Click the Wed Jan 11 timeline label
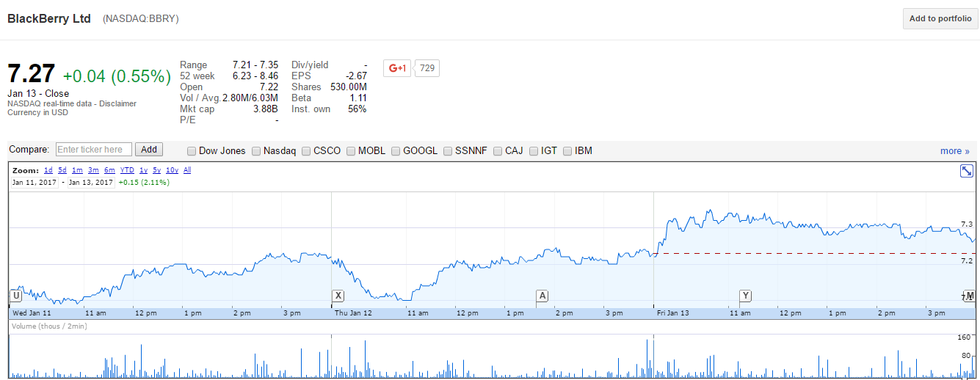Image resolution: width=980 pixels, height=380 pixels. point(32,313)
